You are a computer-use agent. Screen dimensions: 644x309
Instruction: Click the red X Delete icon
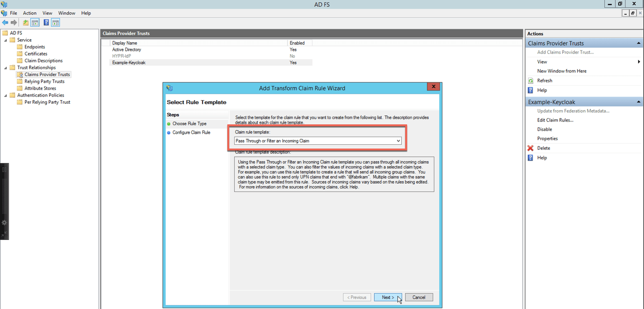530,148
